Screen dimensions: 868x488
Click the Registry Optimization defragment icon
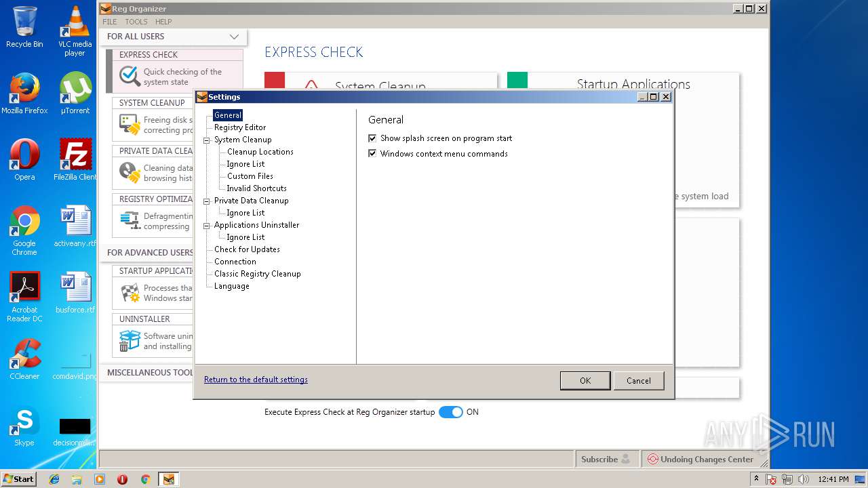pos(130,221)
